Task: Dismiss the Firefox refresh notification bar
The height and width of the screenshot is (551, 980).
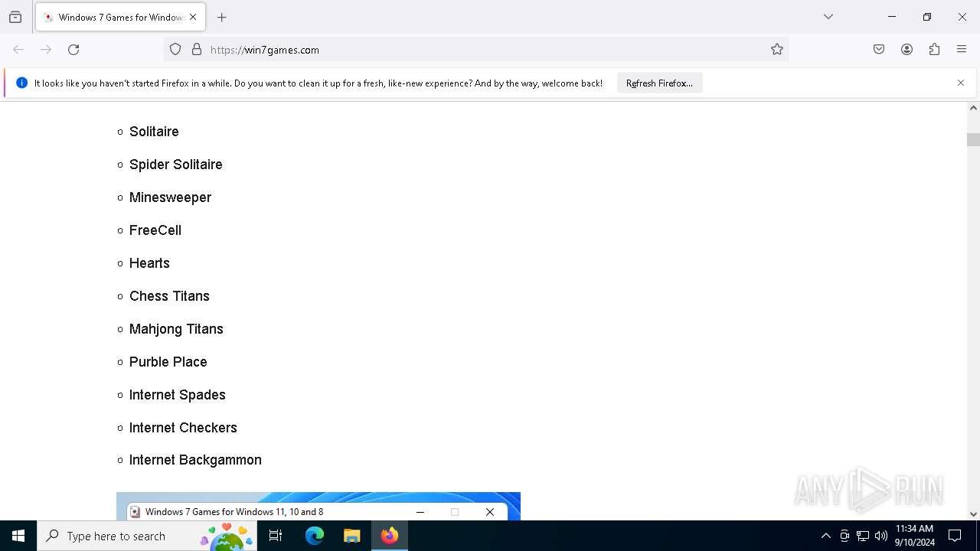Action: click(x=961, y=83)
